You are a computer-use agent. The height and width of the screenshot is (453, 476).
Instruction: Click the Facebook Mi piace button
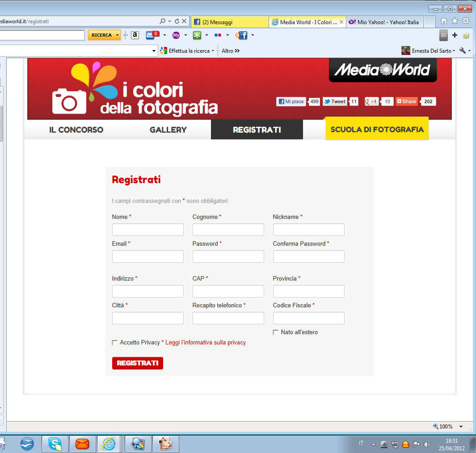coord(291,101)
